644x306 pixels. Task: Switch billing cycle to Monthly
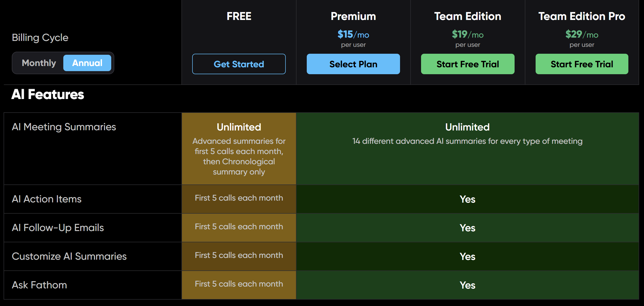point(39,63)
